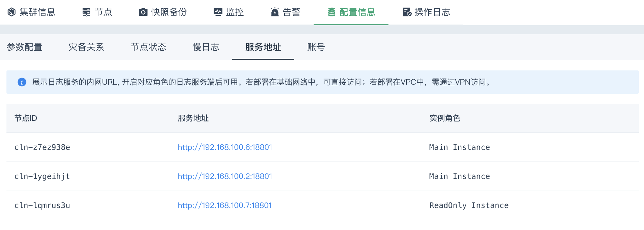644x230 pixels.
Task: Open the 慢日志 sub-tab
Action: [206, 47]
